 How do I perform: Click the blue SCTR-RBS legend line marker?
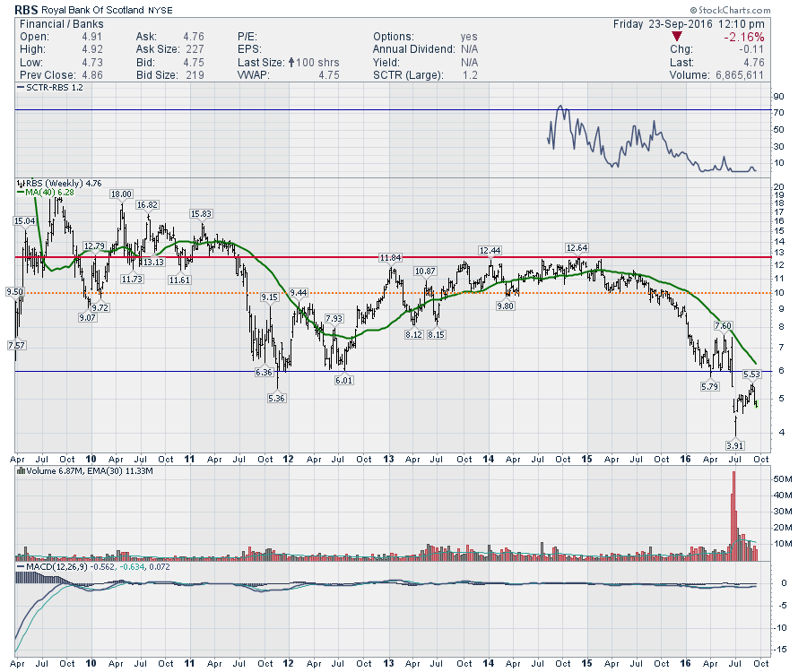(x=20, y=89)
